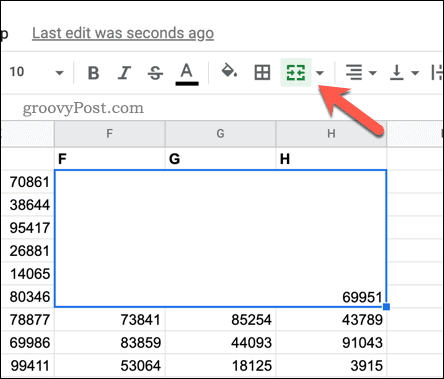444x379 pixels.
Task: Click cell containing 83859
Action: click(109, 343)
